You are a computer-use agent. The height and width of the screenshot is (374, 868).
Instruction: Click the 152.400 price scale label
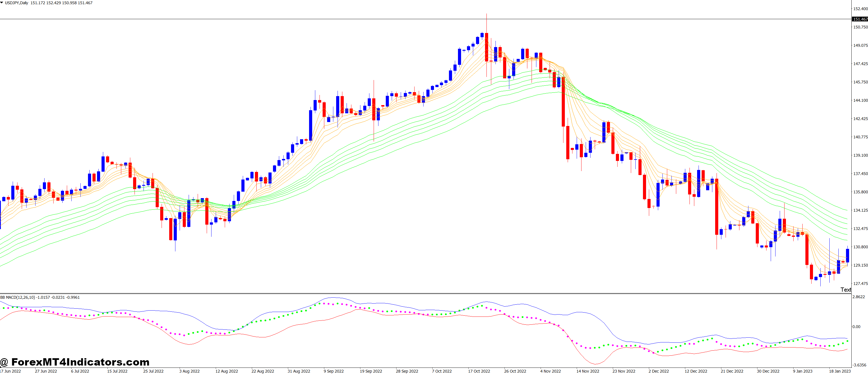[x=860, y=9]
